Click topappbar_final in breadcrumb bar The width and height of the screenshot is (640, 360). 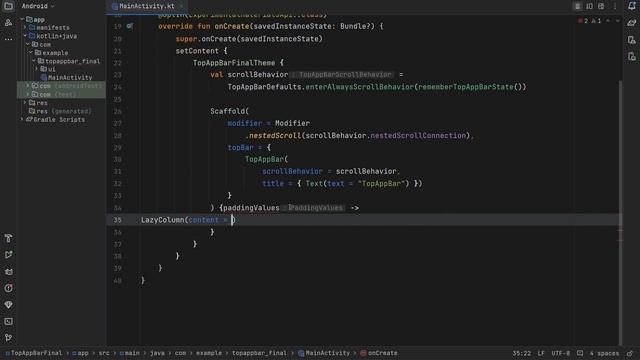click(x=259, y=353)
